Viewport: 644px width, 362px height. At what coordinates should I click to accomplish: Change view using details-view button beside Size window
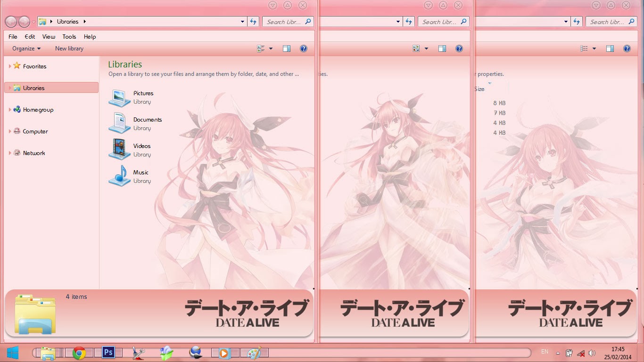(584, 49)
